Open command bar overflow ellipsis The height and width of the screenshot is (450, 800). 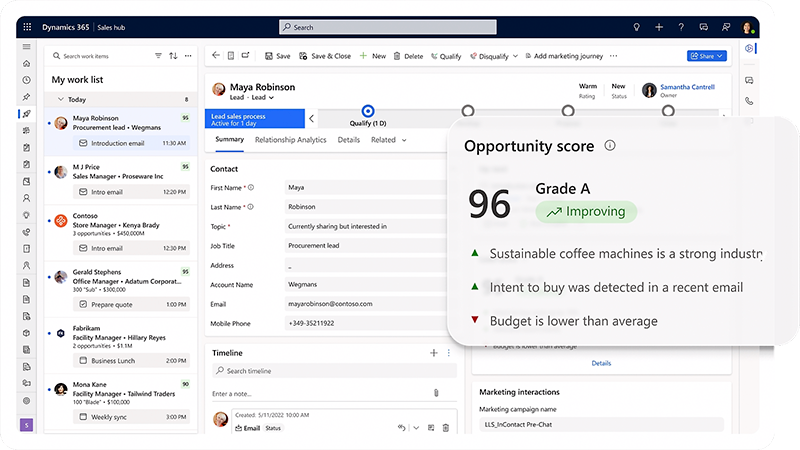(x=613, y=56)
